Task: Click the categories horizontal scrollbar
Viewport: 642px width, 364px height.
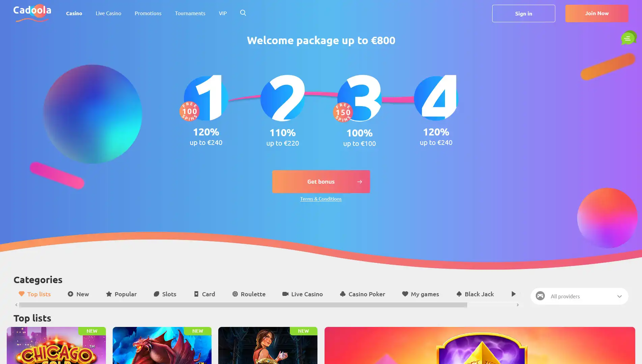Action: (x=243, y=305)
